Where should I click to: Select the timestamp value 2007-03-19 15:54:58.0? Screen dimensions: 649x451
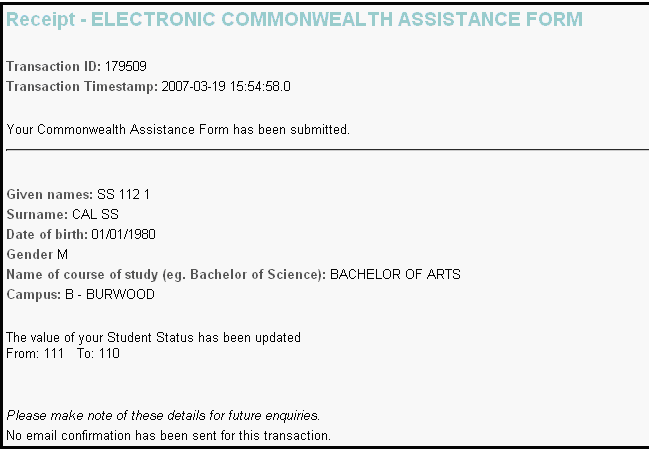(226, 87)
